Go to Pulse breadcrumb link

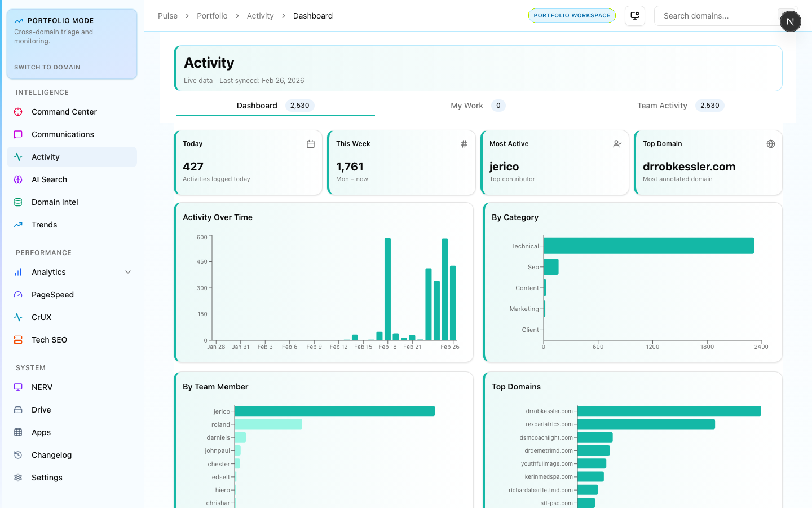click(x=167, y=16)
